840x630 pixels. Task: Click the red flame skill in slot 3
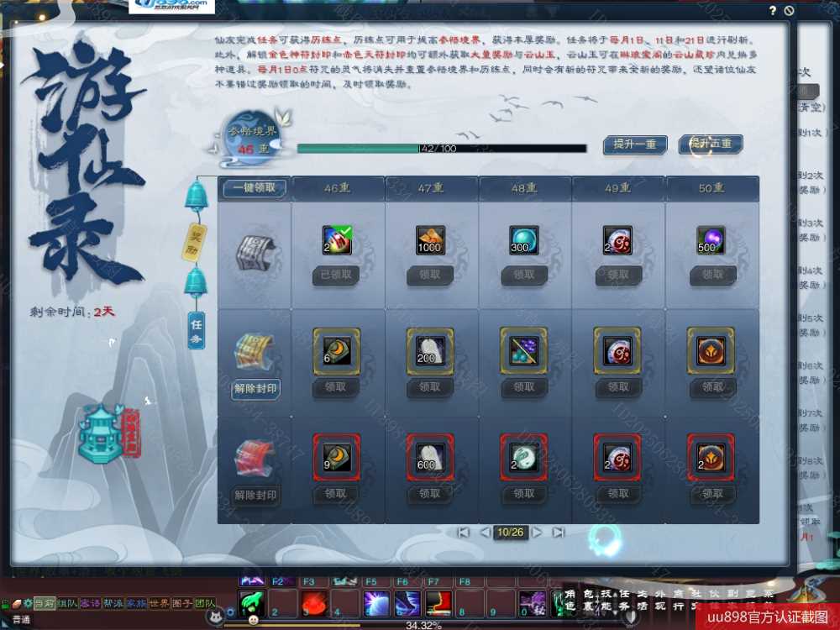(314, 603)
